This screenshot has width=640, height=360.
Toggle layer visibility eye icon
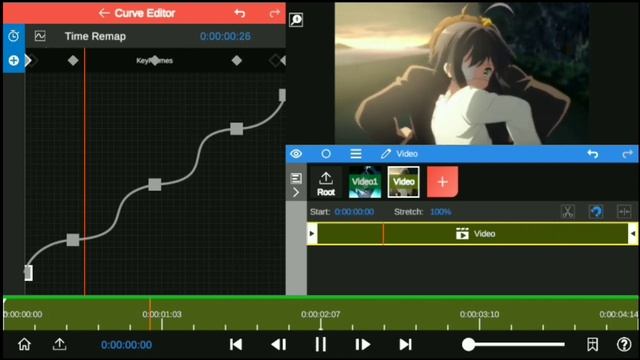(x=296, y=154)
